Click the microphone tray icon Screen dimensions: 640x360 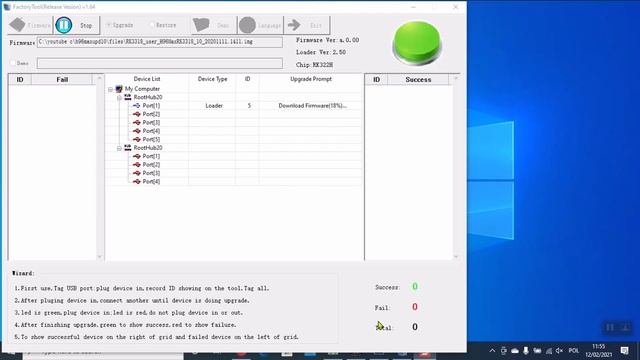526,351
